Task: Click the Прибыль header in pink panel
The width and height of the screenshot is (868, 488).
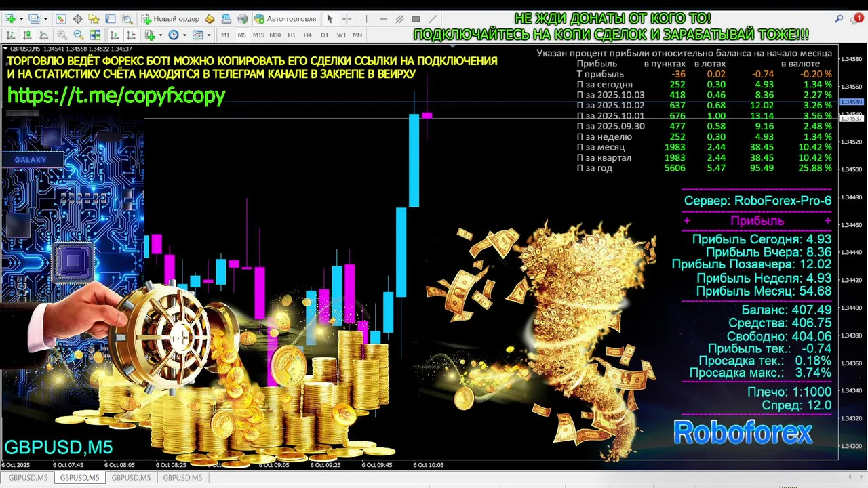Action: pos(757,220)
